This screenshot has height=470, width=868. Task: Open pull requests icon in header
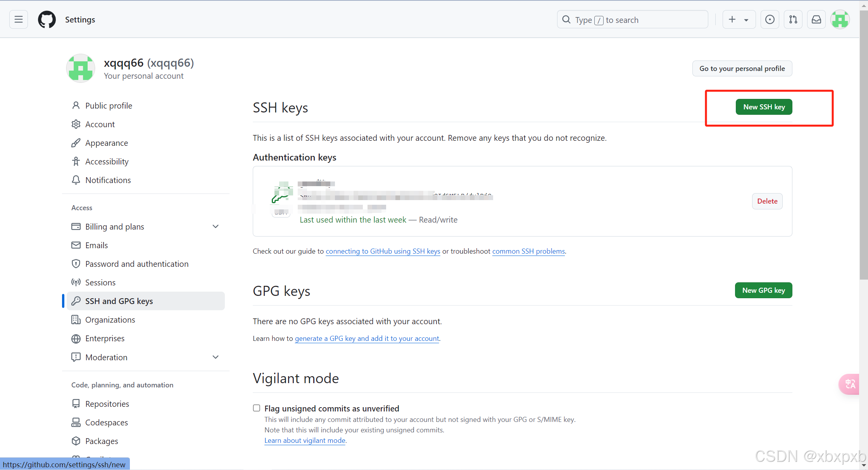tap(793, 19)
